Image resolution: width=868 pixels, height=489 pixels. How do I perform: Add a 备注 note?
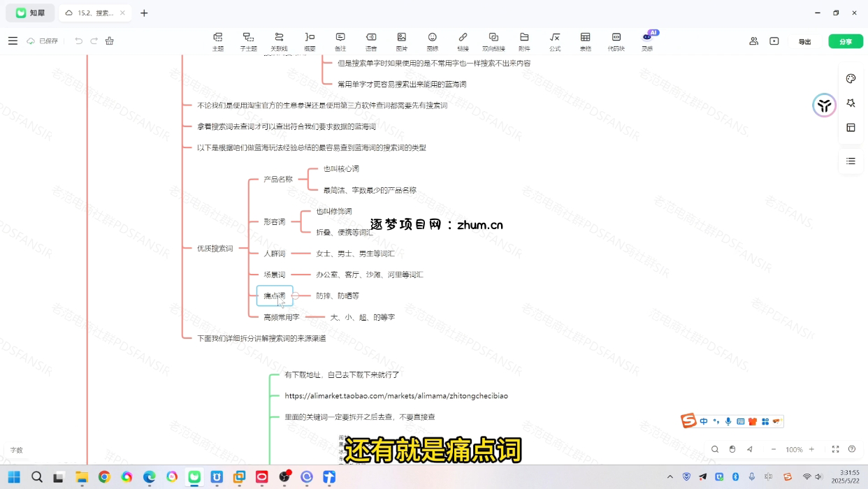point(340,42)
